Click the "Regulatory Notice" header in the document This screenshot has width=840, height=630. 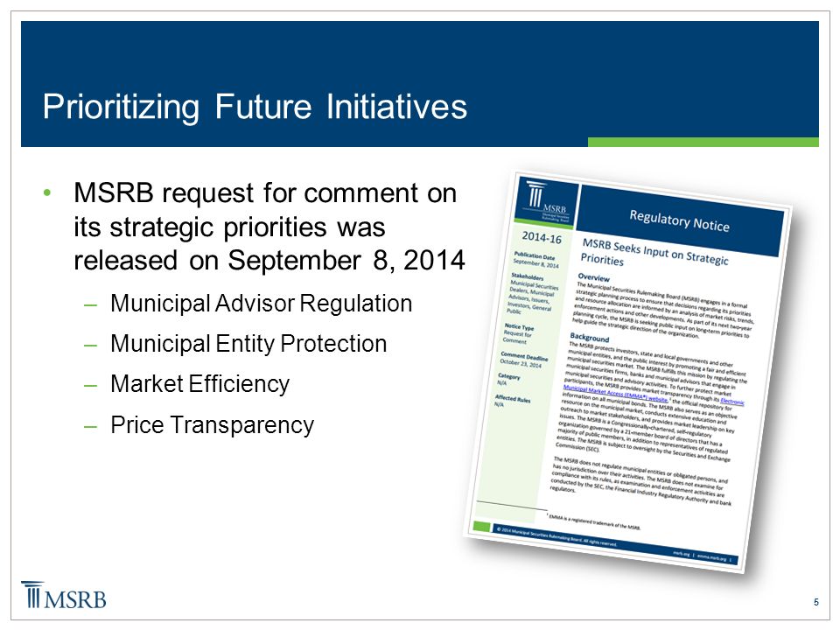tap(679, 220)
